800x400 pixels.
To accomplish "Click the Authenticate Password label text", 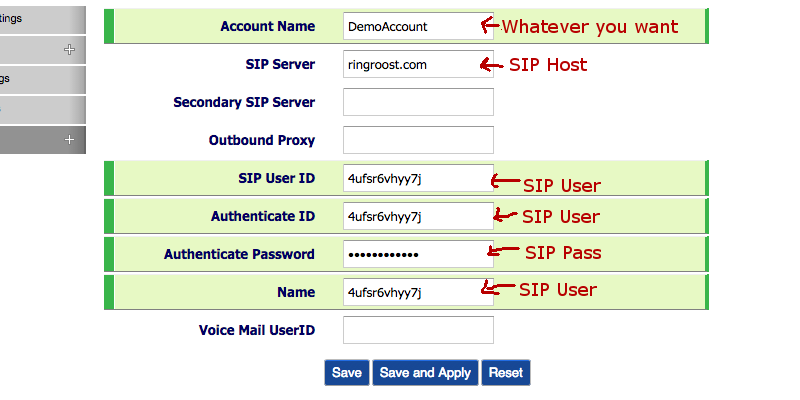I will point(239,254).
